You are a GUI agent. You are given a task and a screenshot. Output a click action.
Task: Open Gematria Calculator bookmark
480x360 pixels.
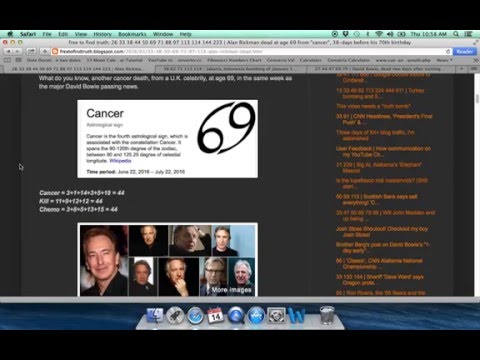(348, 60)
